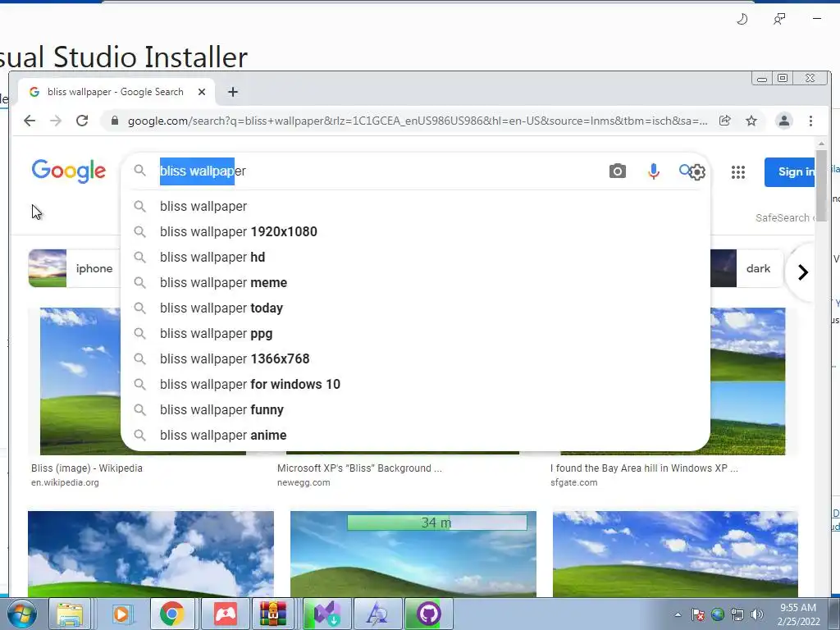This screenshot has height=630, width=840.
Task: Select suggestion bliss wallpaper hd
Action: pos(416,257)
